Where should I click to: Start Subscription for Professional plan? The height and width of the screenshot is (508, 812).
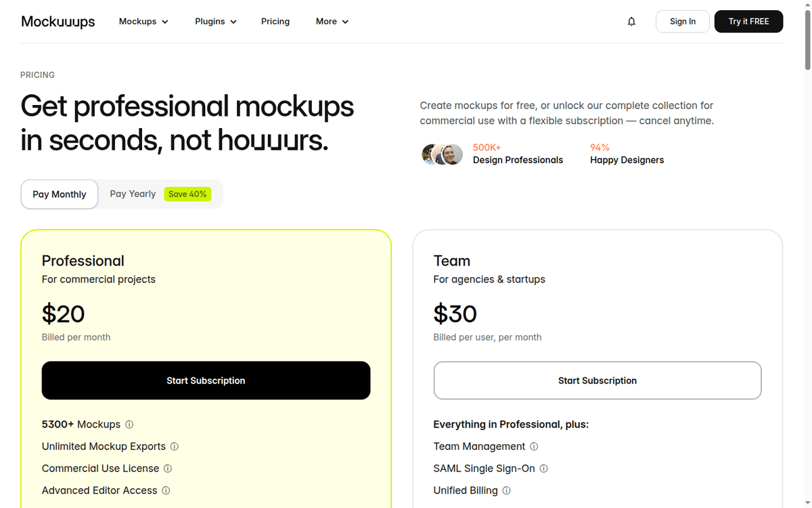[206, 381]
